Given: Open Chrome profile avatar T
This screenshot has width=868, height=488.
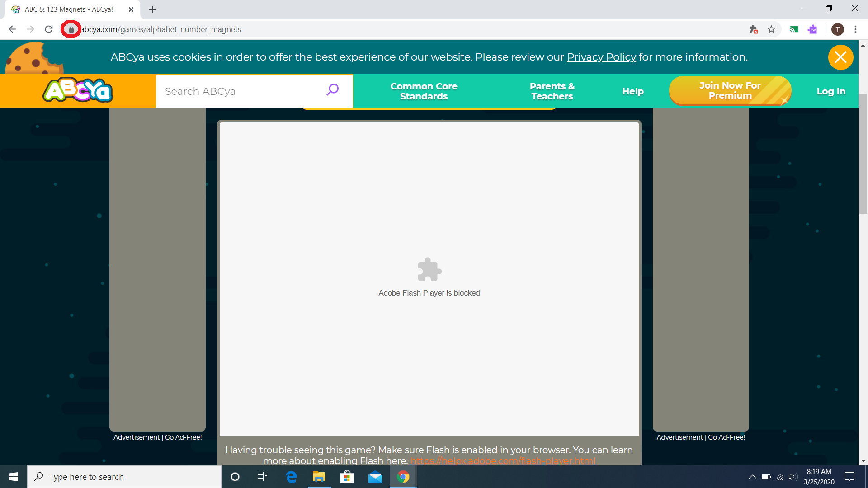Looking at the screenshot, I should [837, 29].
